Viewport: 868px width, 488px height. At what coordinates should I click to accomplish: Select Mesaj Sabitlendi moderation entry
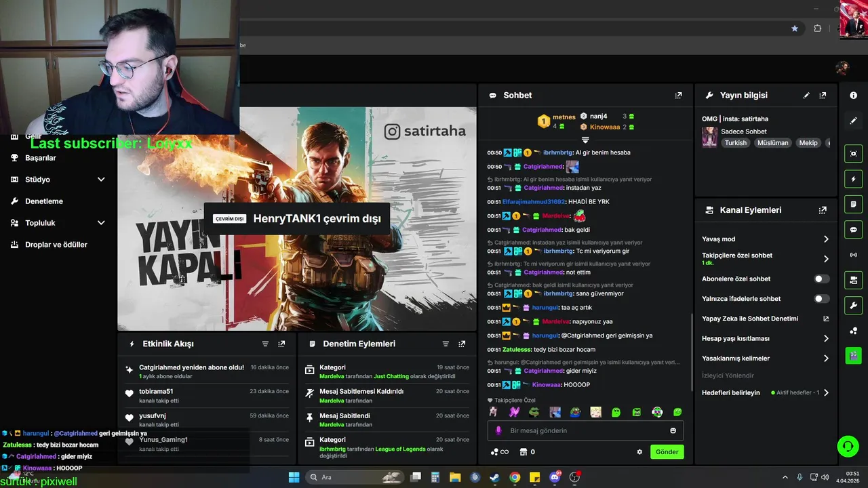(x=387, y=420)
